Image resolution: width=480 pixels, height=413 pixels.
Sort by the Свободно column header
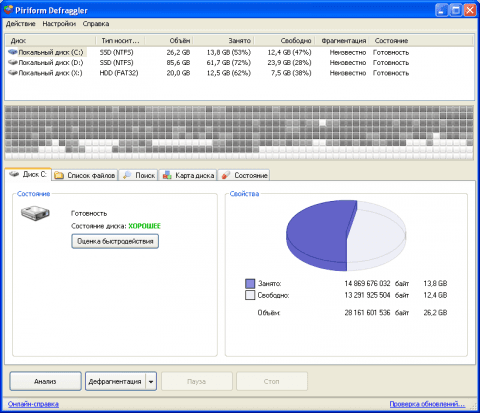click(284, 41)
